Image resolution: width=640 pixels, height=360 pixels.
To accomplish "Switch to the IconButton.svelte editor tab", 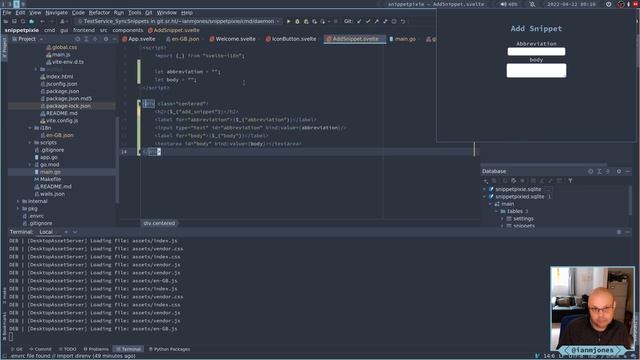I will pyautogui.click(x=291, y=39).
